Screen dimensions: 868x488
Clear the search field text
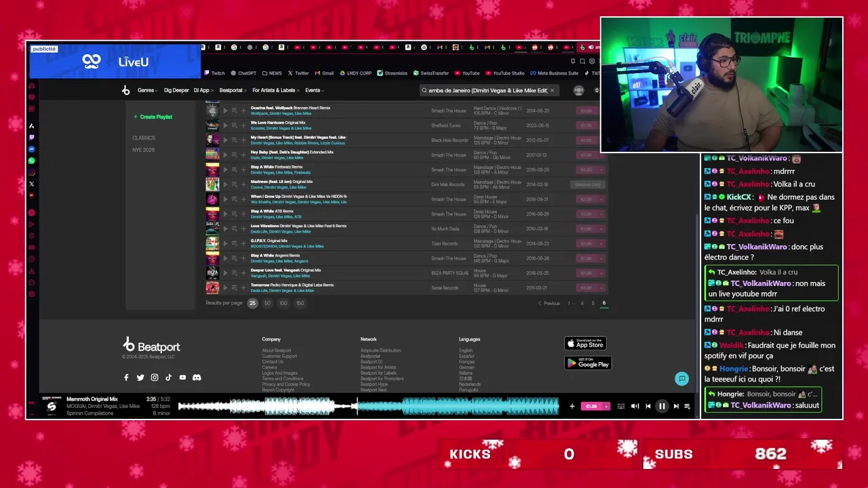(x=552, y=90)
